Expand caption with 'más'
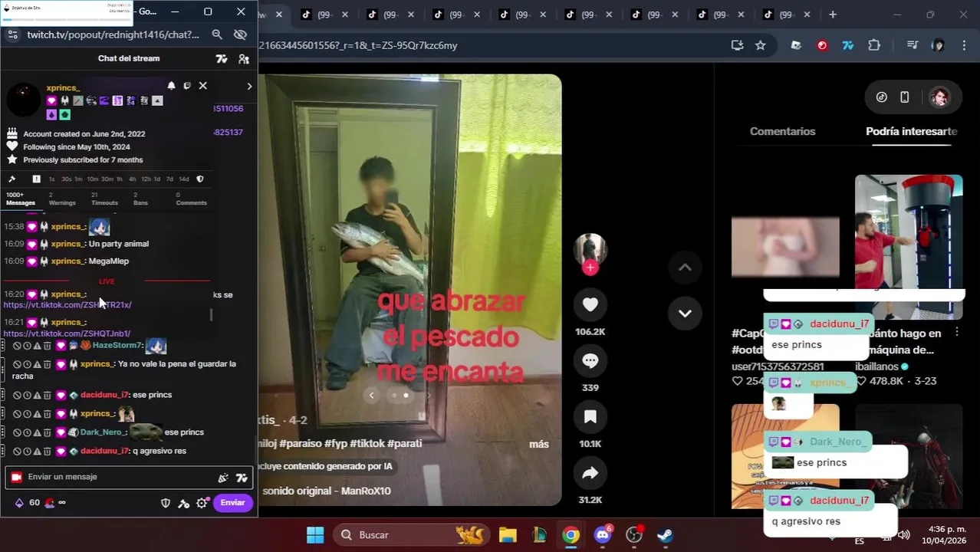This screenshot has width=980, height=552. (x=539, y=444)
